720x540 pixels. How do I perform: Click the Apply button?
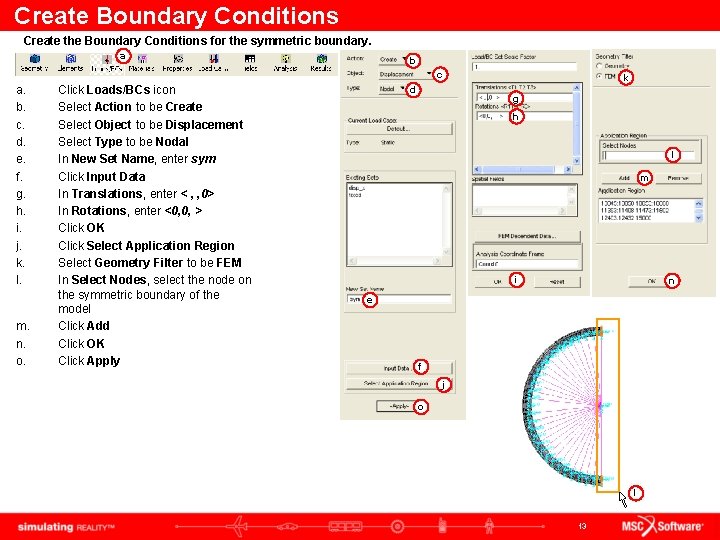pyautogui.click(x=399, y=406)
